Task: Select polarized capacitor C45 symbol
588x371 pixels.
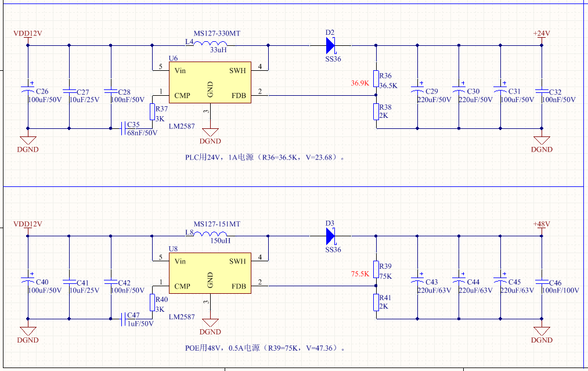Action: tap(500, 279)
